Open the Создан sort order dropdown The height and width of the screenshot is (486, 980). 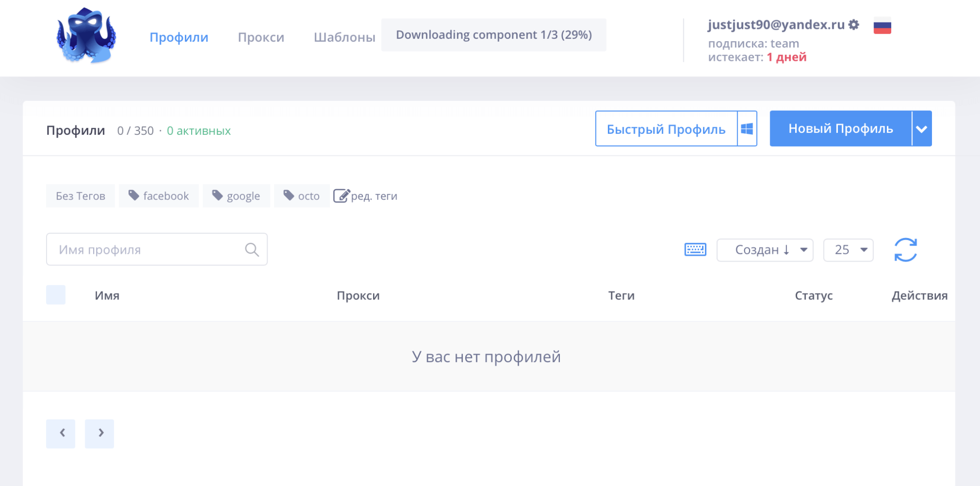pyautogui.click(x=764, y=250)
